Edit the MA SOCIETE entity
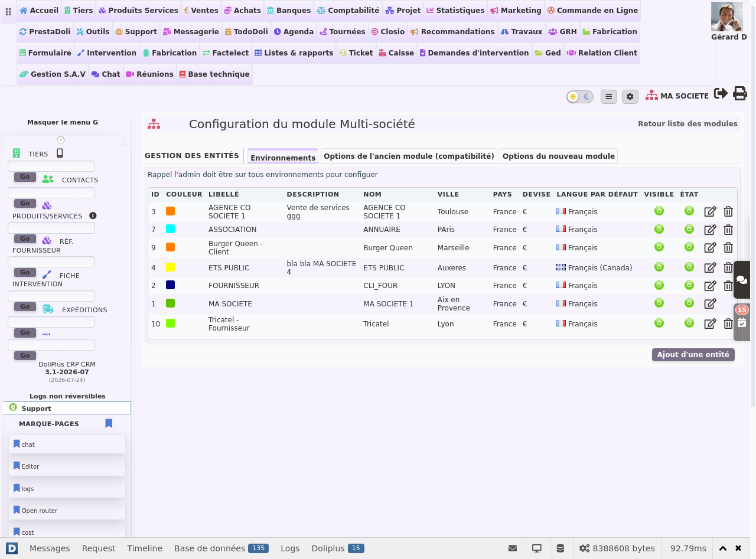This screenshot has height=559, width=756. (710, 303)
